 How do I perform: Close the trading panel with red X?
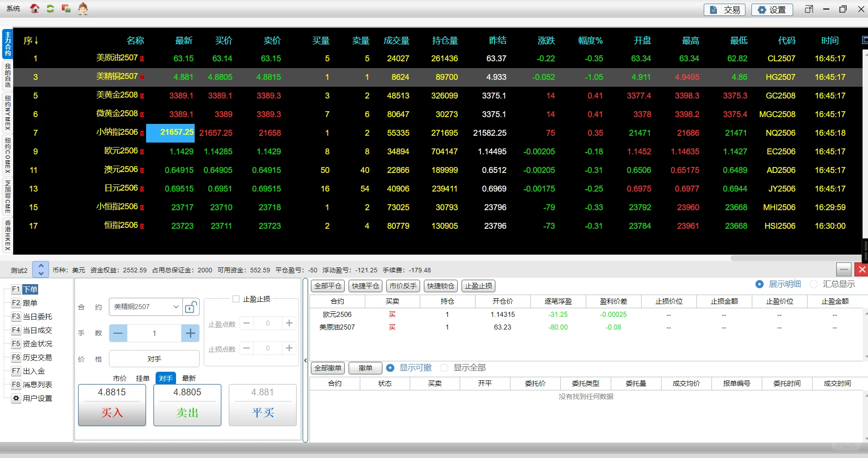861,270
